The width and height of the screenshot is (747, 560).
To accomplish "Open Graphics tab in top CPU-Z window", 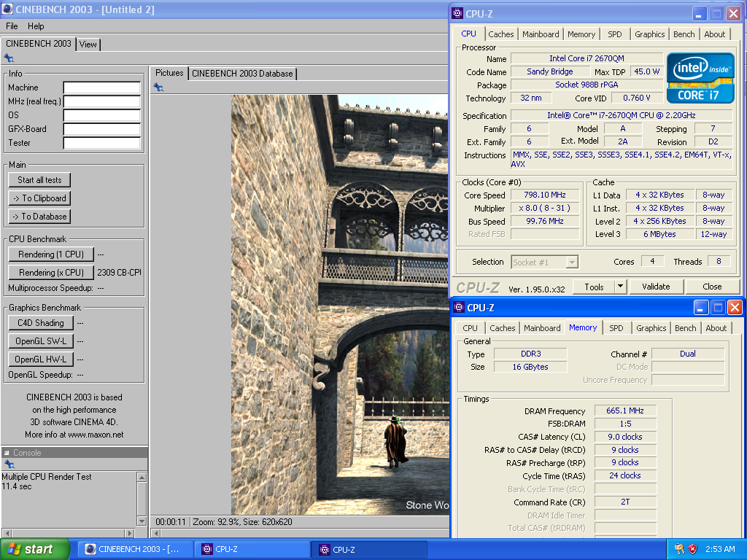I will [x=649, y=34].
